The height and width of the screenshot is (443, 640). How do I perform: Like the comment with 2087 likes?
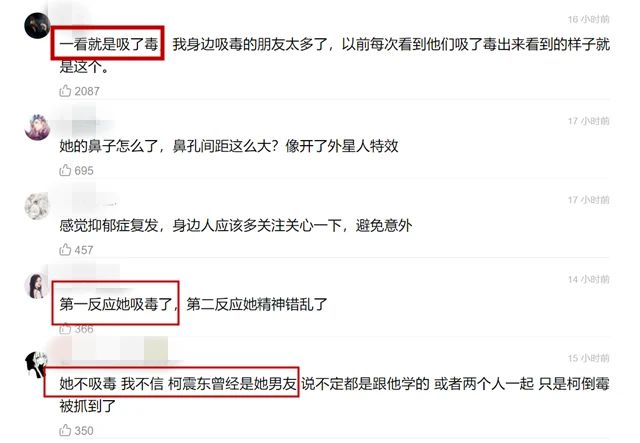click(65, 91)
